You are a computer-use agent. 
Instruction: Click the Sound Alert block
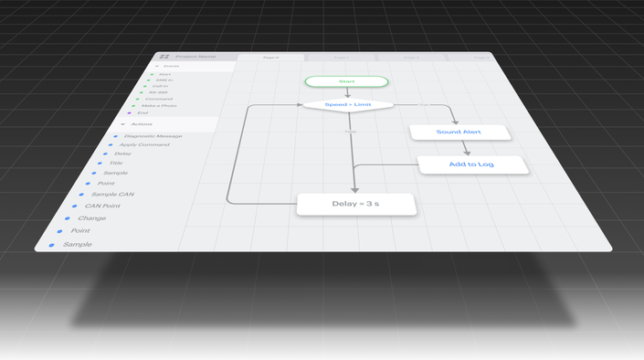(459, 132)
